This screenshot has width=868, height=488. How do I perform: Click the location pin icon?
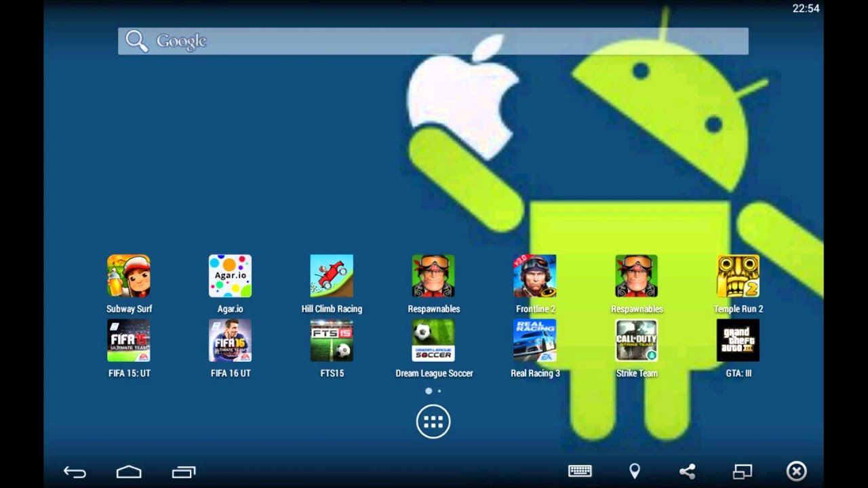pos(635,471)
